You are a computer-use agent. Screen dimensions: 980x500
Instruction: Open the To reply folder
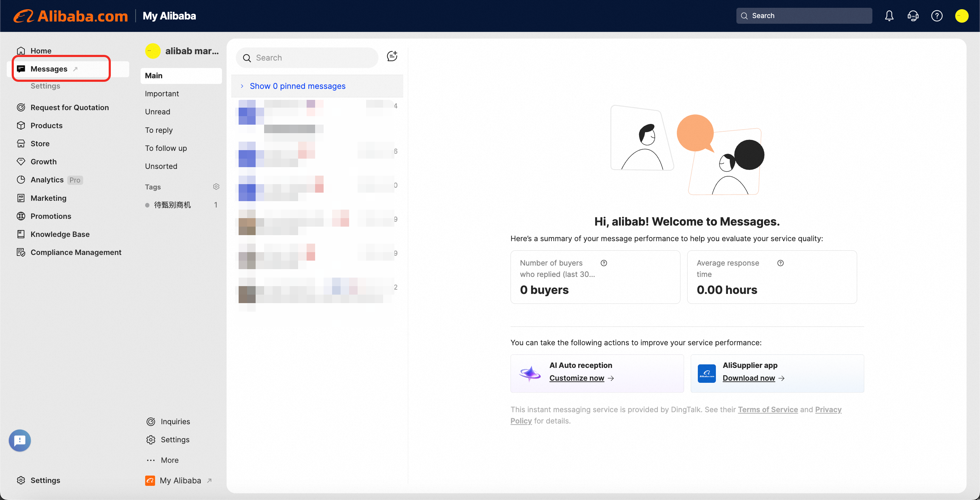159,130
